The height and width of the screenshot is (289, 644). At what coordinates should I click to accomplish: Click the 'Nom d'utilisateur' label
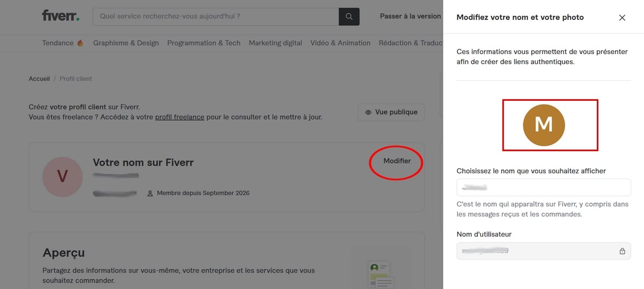(484, 234)
